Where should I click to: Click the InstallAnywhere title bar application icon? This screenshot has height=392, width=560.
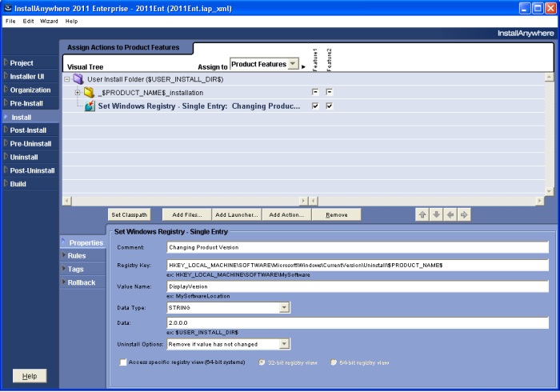pyautogui.click(x=7, y=8)
